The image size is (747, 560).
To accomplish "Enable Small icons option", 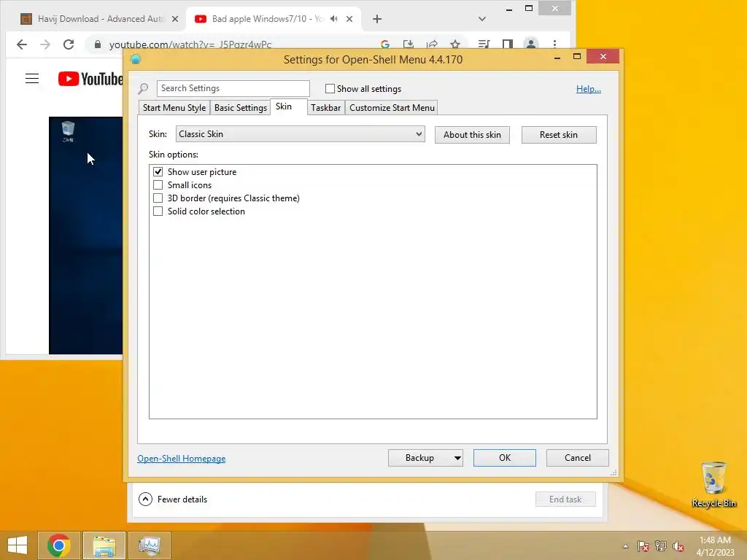I will 158,184.
